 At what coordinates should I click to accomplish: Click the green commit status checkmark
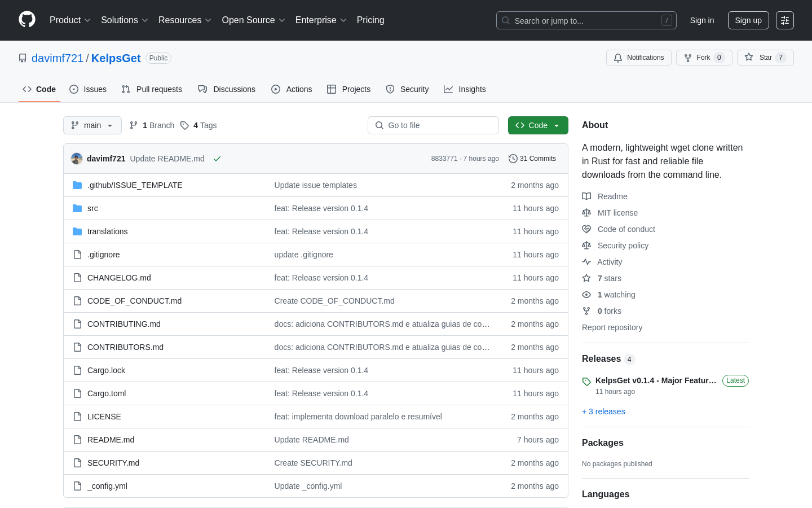(217, 159)
